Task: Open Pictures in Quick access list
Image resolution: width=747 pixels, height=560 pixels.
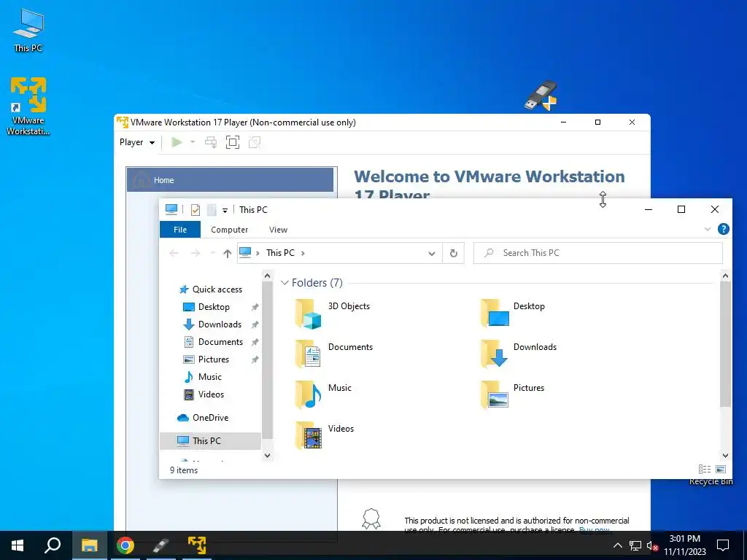Action: point(214,359)
